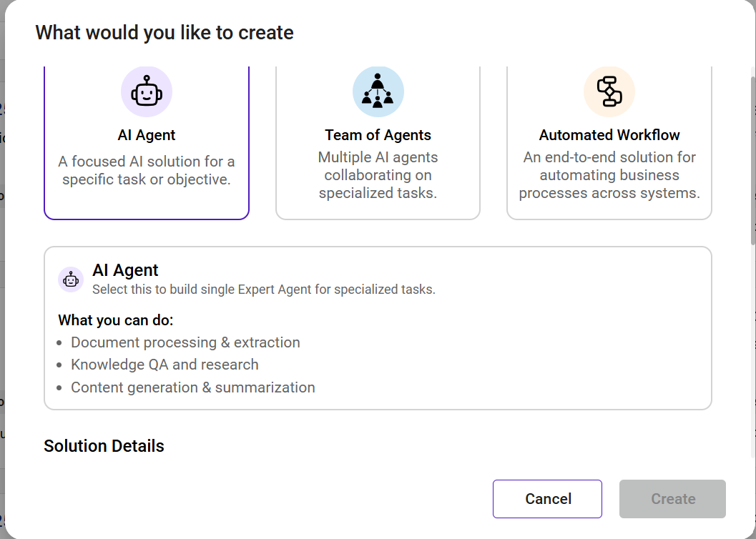Image resolution: width=756 pixels, height=539 pixels.
Task: Click the Automated Workflow flowchart icon
Action: (x=609, y=92)
